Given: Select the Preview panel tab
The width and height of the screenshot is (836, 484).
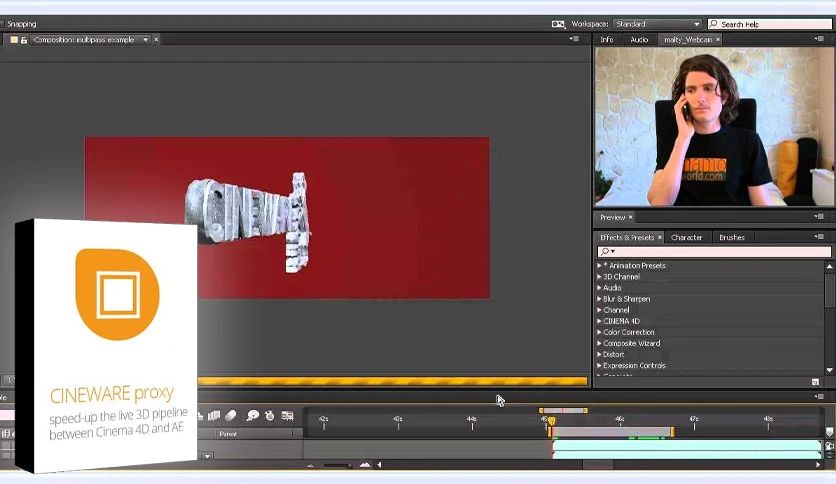Looking at the screenshot, I should [612, 217].
